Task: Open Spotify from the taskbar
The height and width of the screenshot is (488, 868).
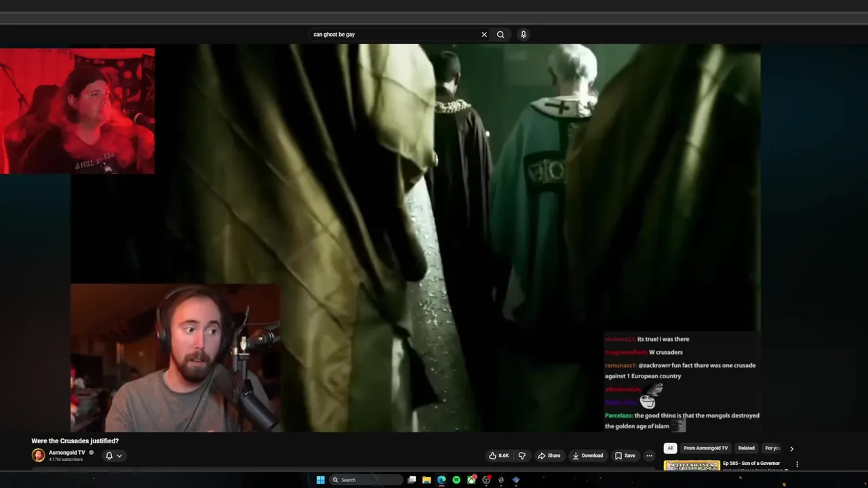Action: click(456, 480)
